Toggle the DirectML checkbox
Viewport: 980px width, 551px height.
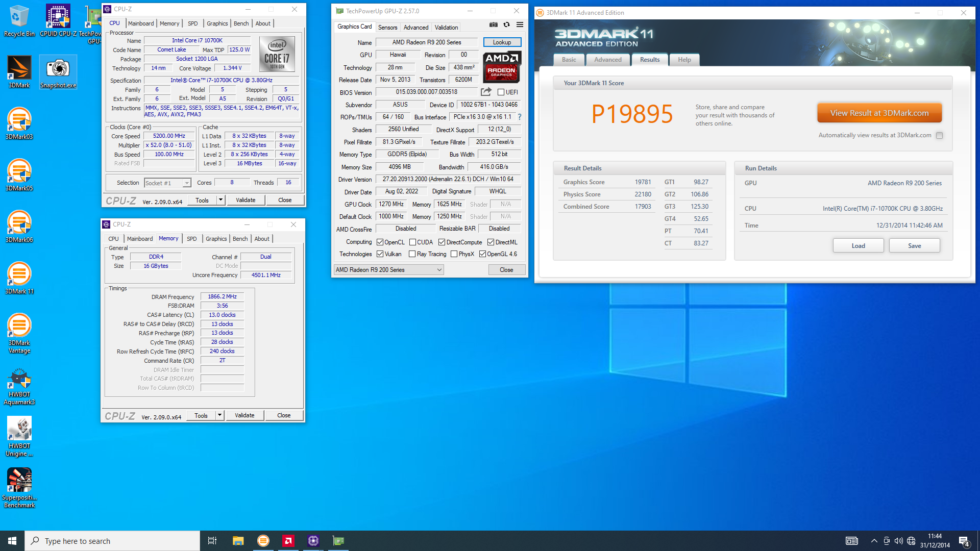(491, 242)
